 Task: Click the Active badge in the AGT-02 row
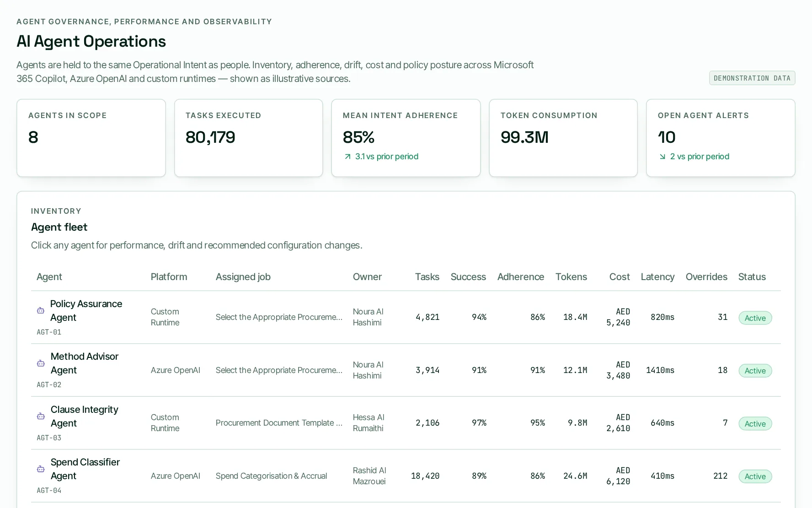click(755, 371)
